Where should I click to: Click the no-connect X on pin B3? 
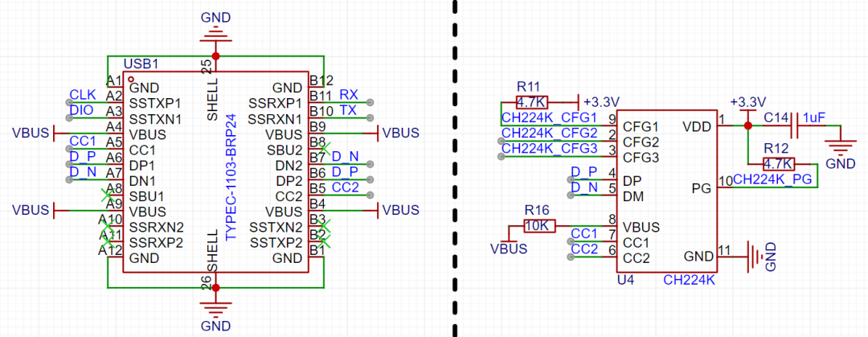(x=325, y=226)
